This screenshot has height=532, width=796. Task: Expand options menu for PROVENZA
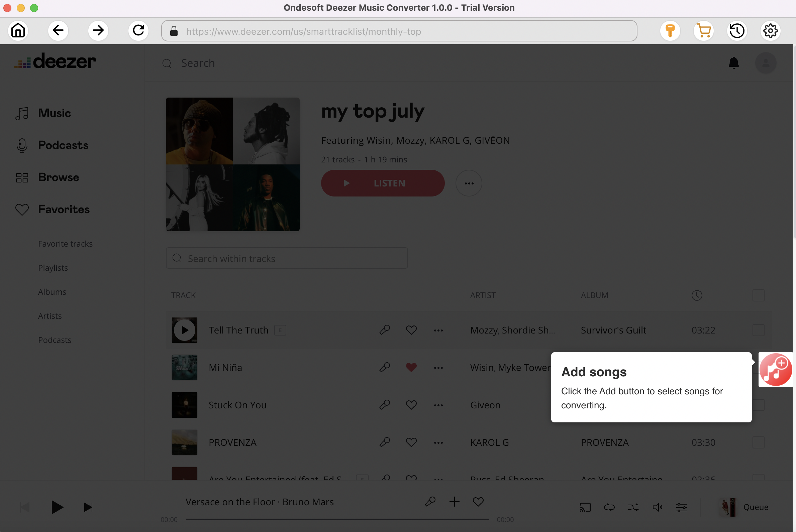438,442
